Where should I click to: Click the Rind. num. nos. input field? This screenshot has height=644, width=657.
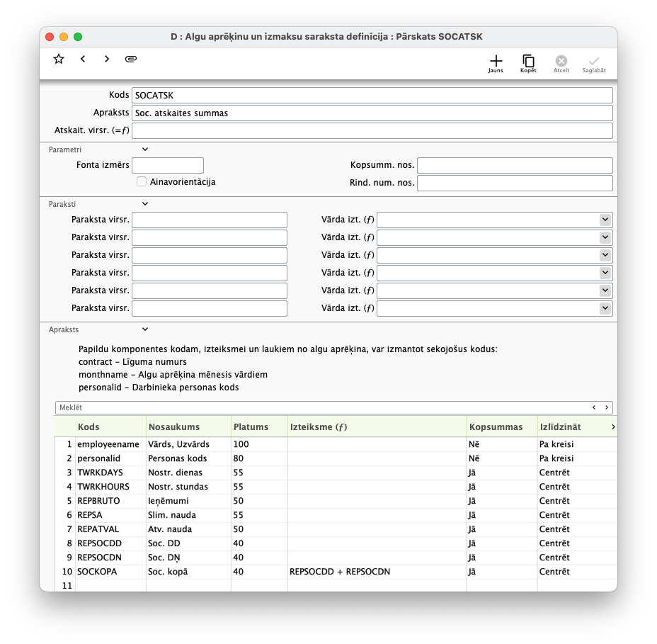[x=515, y=183]
